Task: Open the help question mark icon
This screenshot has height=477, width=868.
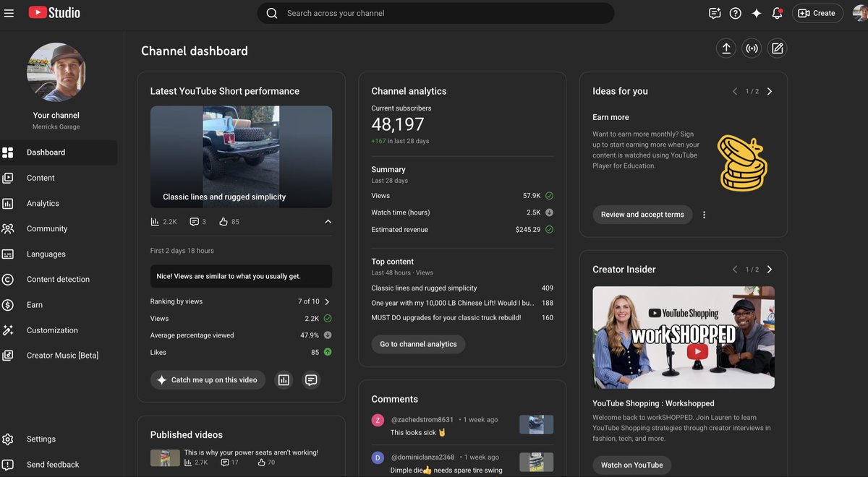Action: click(x=736, y=13)
